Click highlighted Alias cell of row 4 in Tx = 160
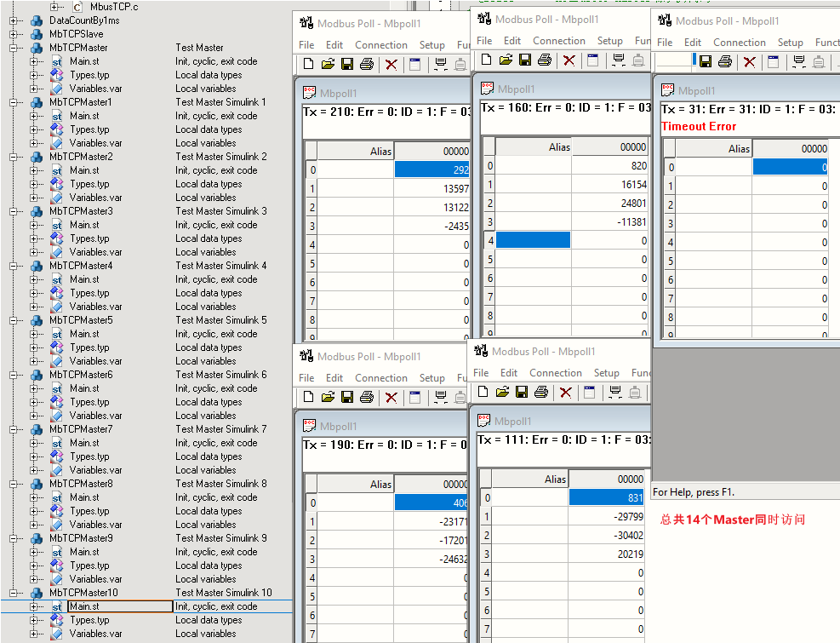Viewport: 840px width, 643px height. [x=533, y=240]
